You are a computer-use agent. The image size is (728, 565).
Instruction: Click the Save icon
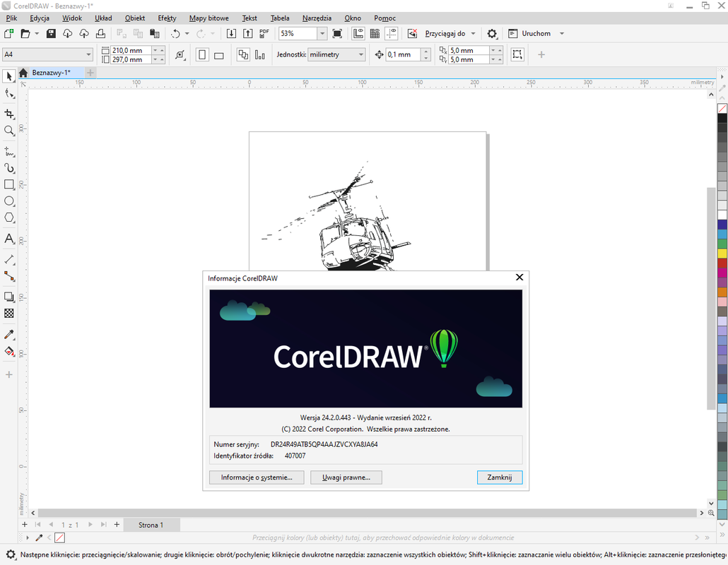(51, 33)
